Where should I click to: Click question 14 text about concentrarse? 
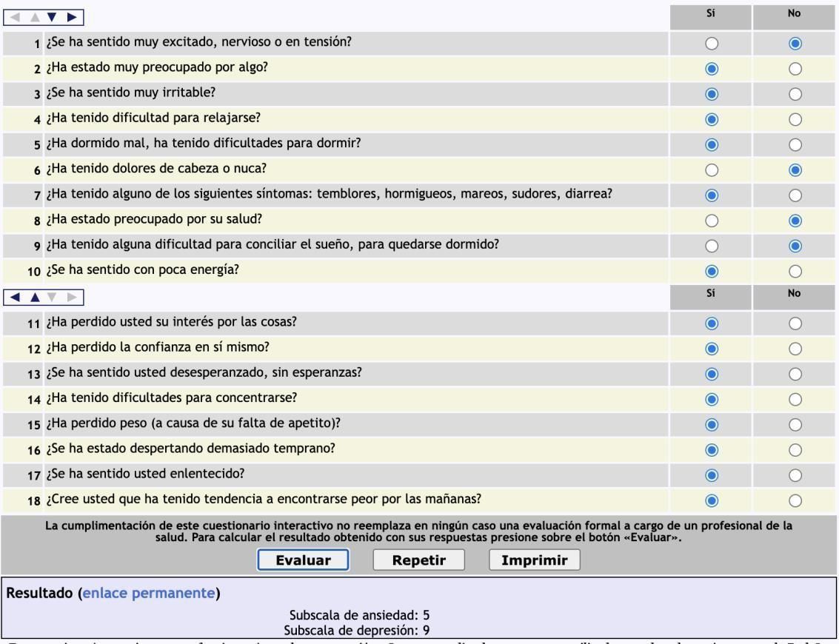[x=171, y=398]
